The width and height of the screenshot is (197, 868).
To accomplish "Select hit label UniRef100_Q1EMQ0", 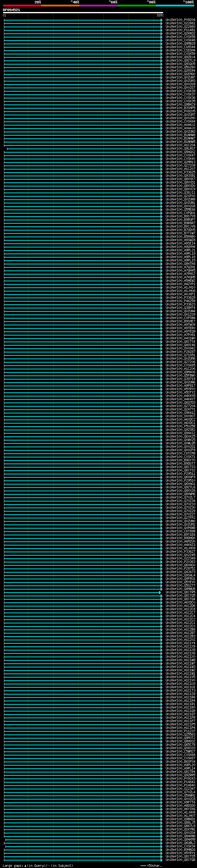I will click(x=180, y=74).
